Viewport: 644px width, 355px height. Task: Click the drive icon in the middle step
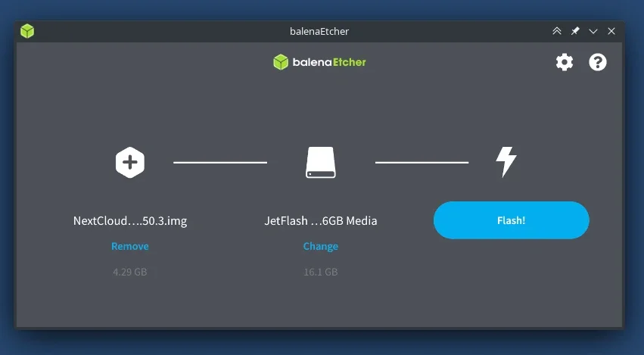click(x=321, y=162)
